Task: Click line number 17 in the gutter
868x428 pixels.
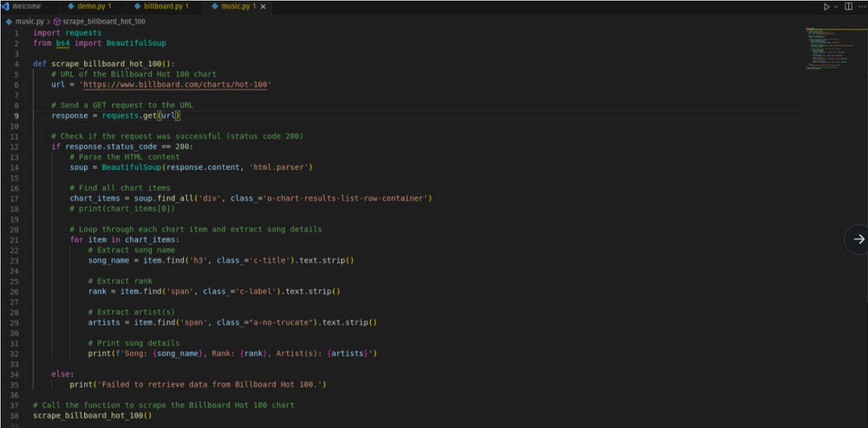Action: tap(15, 198)
